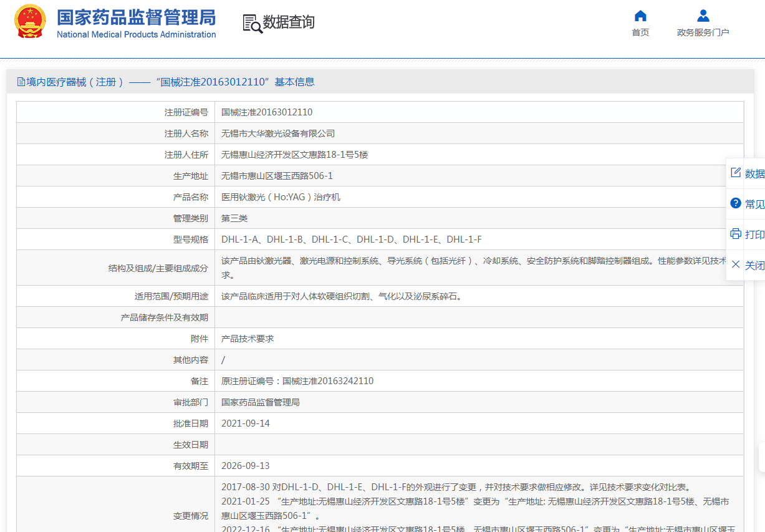This screenshot has width=765, height=532.
Task: Click the 变更情况 row label
Action: [190, 516]
